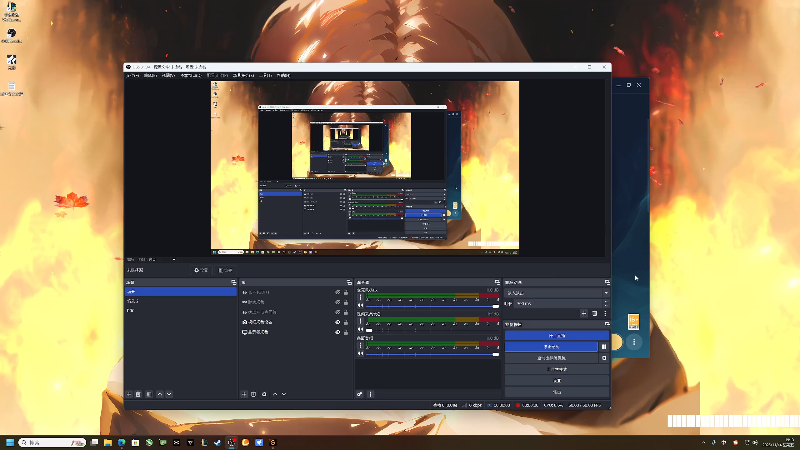
Task: Remove selected source using Sources panel trash icon
Action: point(254,394)
